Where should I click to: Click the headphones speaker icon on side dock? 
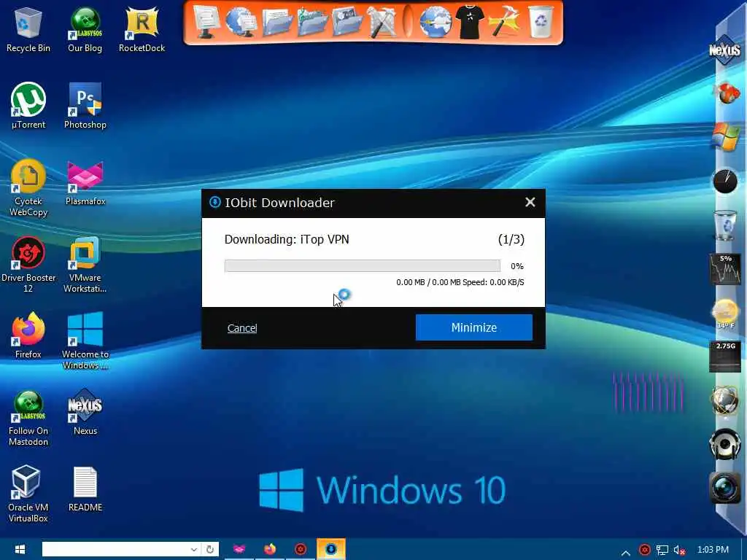tap(724, 444)
